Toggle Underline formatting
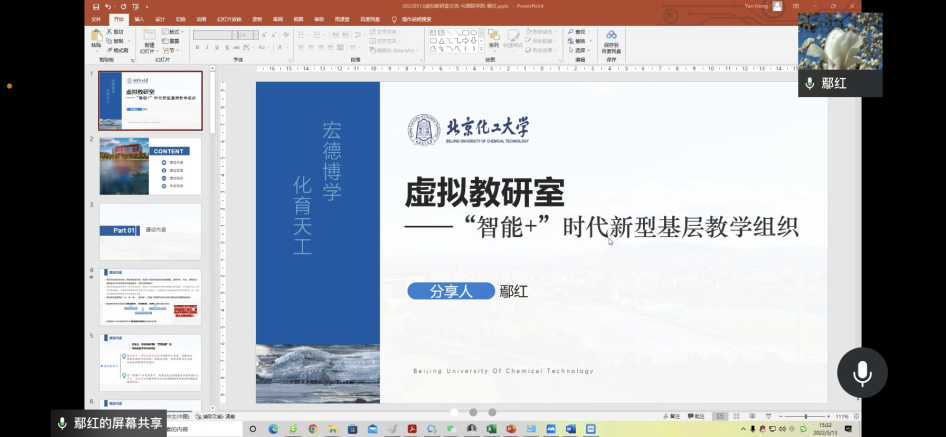Image resolution: width=946 pixels, height=437 pixels. coord(217,47)
